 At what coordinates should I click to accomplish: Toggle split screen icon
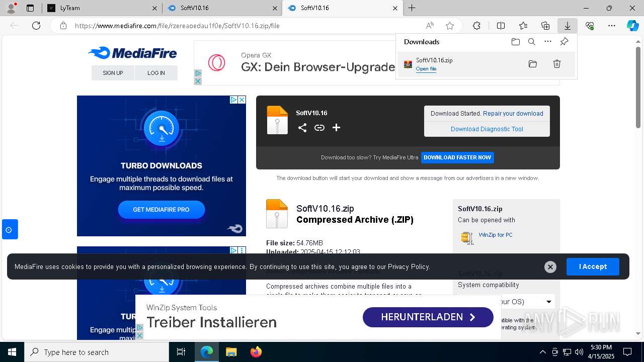pyautogui.click(x=501, y=26)
